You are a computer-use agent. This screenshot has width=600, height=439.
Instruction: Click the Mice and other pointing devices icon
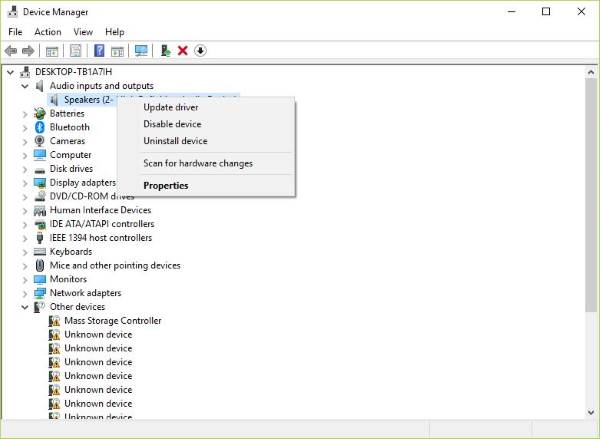(39, 265)
